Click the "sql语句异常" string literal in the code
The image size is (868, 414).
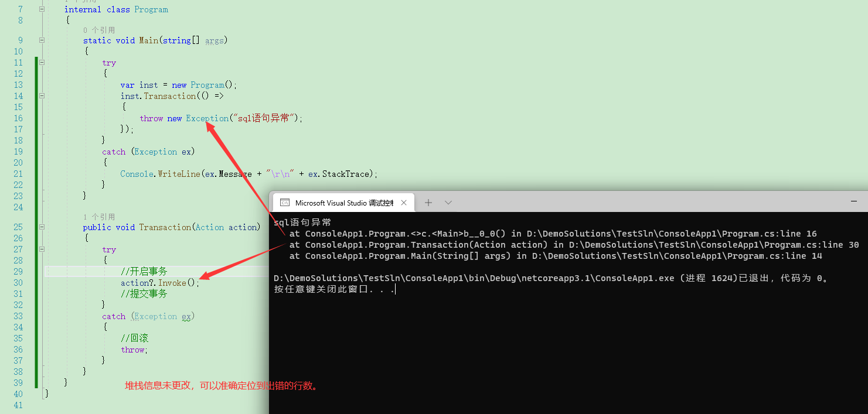pos(264,118)
